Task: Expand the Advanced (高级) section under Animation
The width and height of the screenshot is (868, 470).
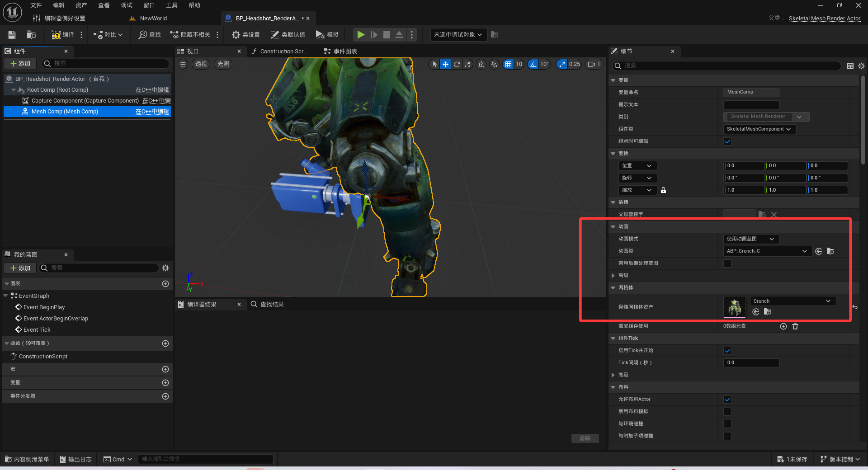Action: (x=613, y=276)
